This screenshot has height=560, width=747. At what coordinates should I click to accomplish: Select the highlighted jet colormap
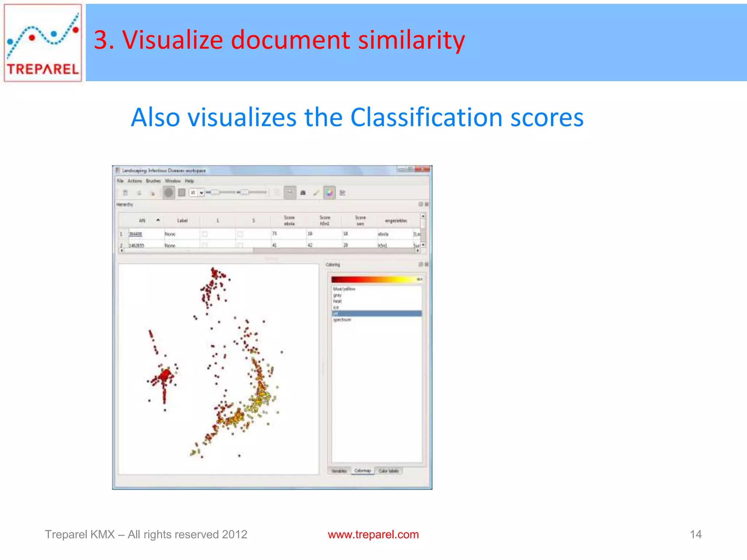click(x=377, y=314)
